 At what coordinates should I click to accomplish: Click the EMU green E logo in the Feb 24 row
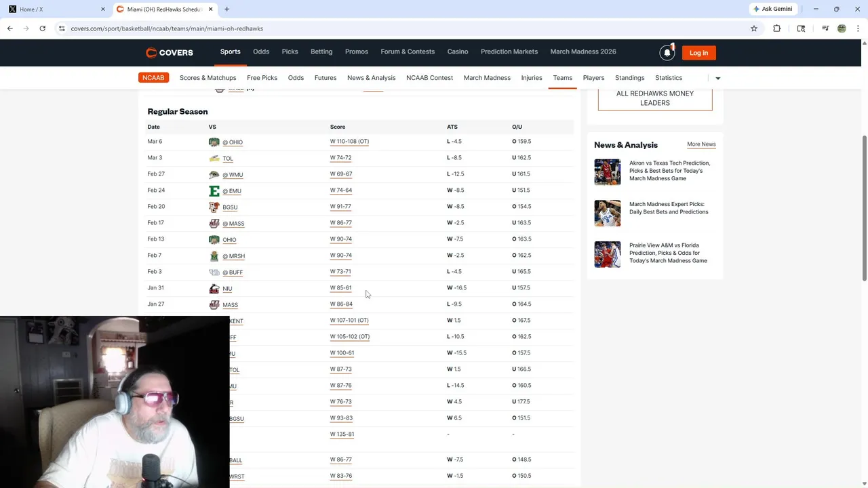214,190
